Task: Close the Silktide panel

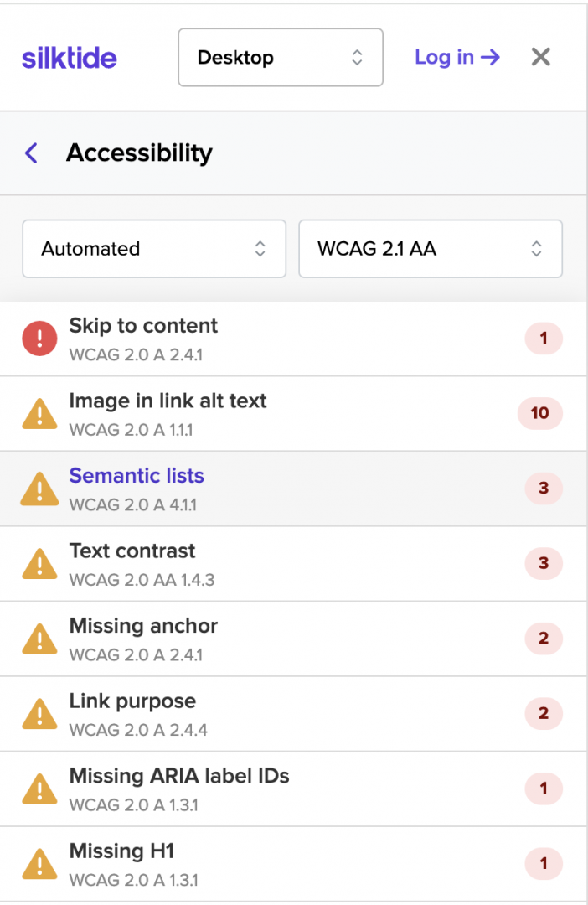Action: pos(540,57)
